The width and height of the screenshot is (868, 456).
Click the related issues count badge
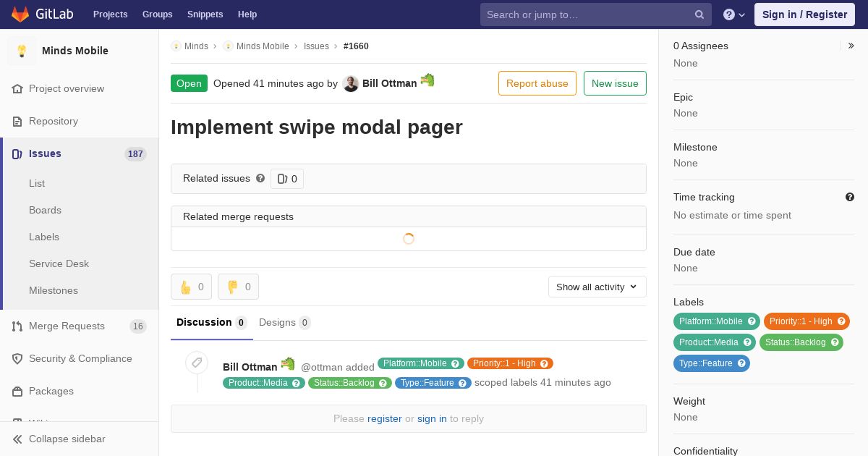pos(287,179)
